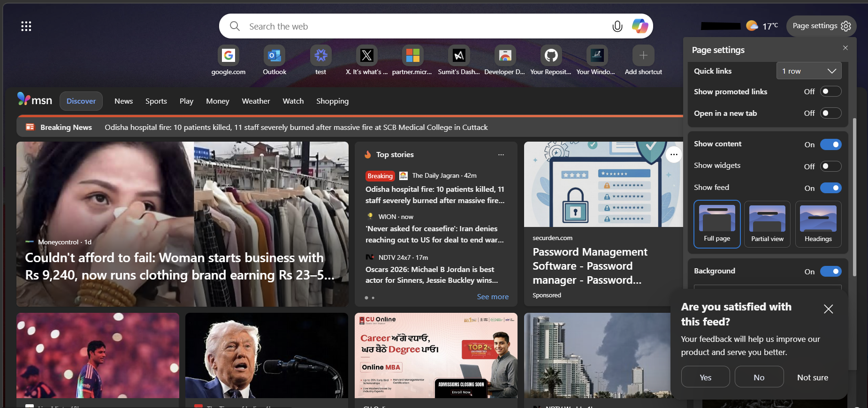
Task: Open Odisha hospital fire Top stories headline
Action: (435, 195)
